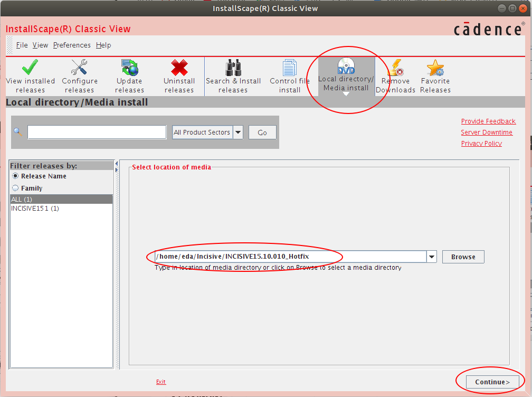Open the Help menu
The width and height of the screenshot is (532, 397).
point(103,45)
